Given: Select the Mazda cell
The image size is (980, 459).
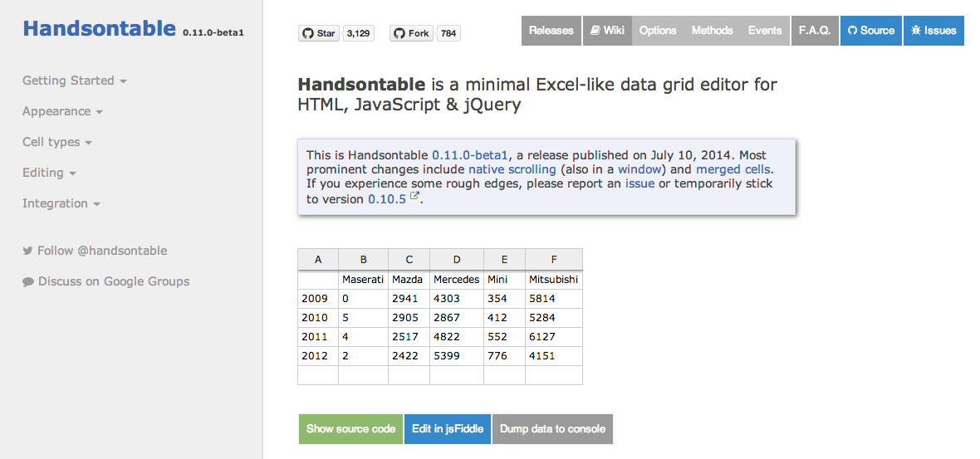Looking at the screenshot, I should tap(409, 280).
